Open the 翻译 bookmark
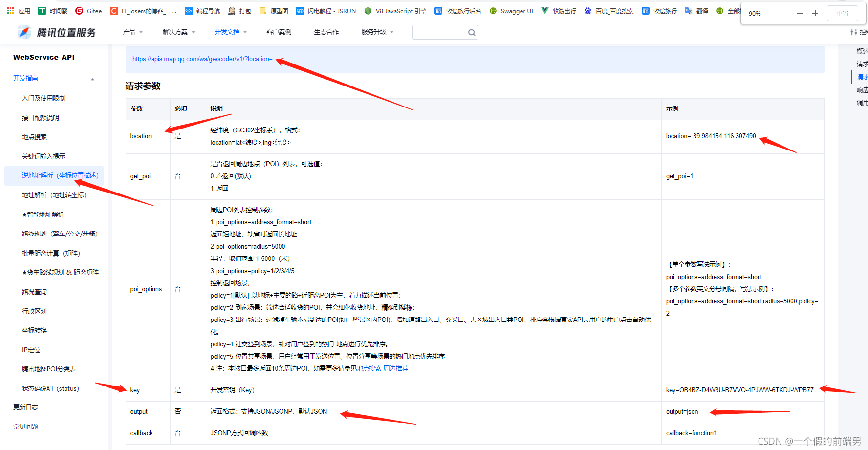 click(696, 10)
